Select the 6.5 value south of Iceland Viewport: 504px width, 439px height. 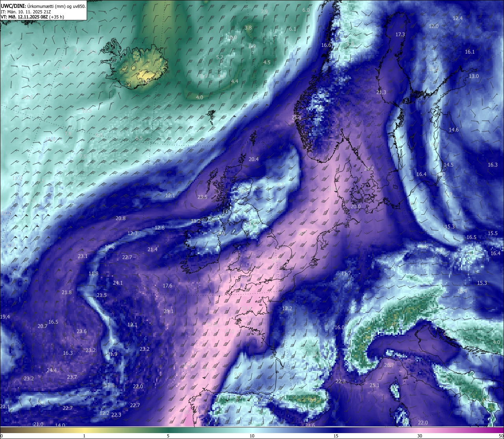(139, 138)
